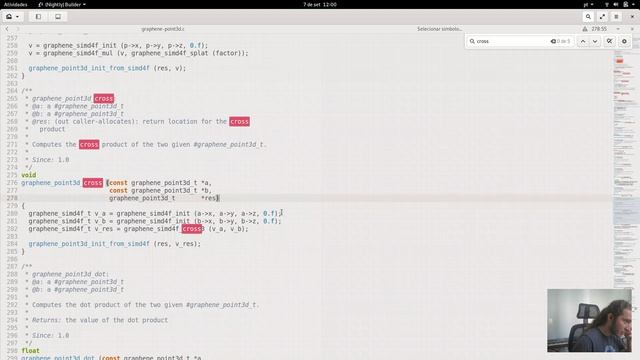The image size is (640, 360).
Task: Click "Returns: the value of the dot product" comment
Action: [100, 320]
